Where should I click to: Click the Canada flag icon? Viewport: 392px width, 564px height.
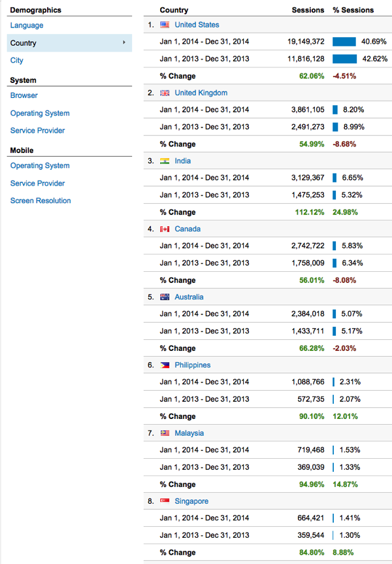(x=165, y=229)
